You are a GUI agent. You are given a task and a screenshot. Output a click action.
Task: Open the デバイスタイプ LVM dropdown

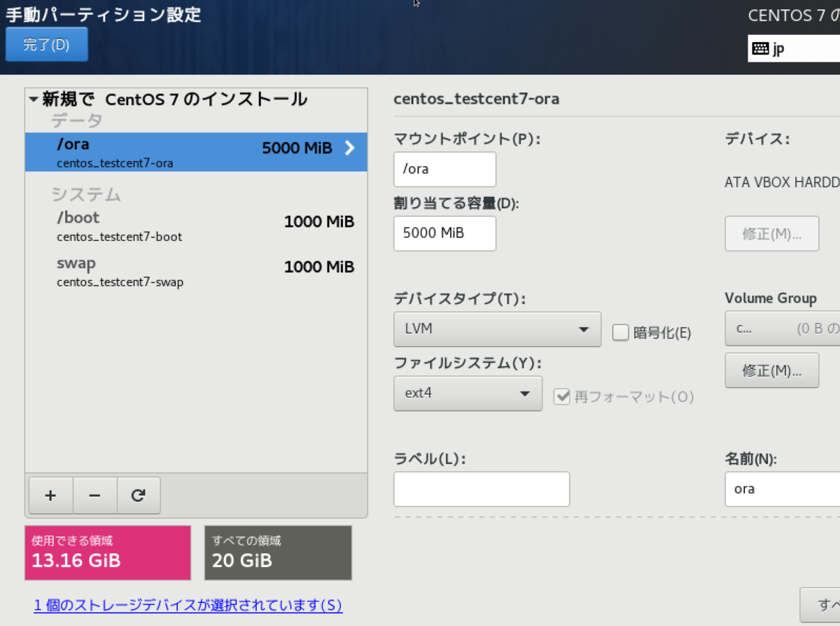498,329
